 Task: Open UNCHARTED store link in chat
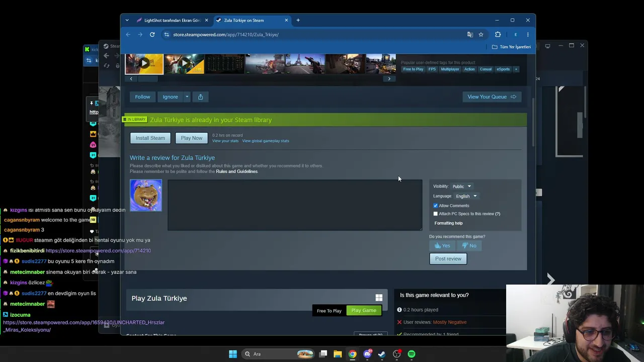pyautogui.click(x=84, y=326)
